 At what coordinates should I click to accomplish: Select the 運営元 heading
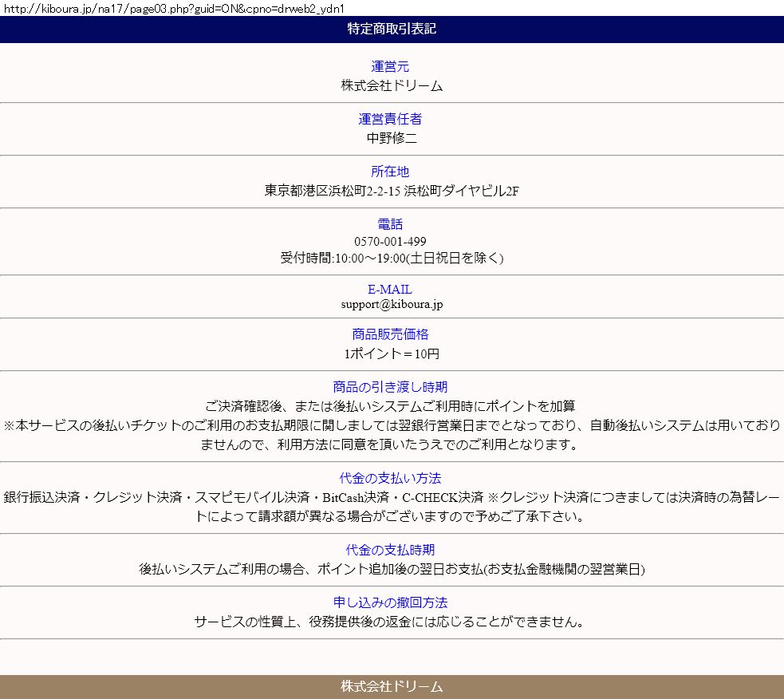point(391,67)
